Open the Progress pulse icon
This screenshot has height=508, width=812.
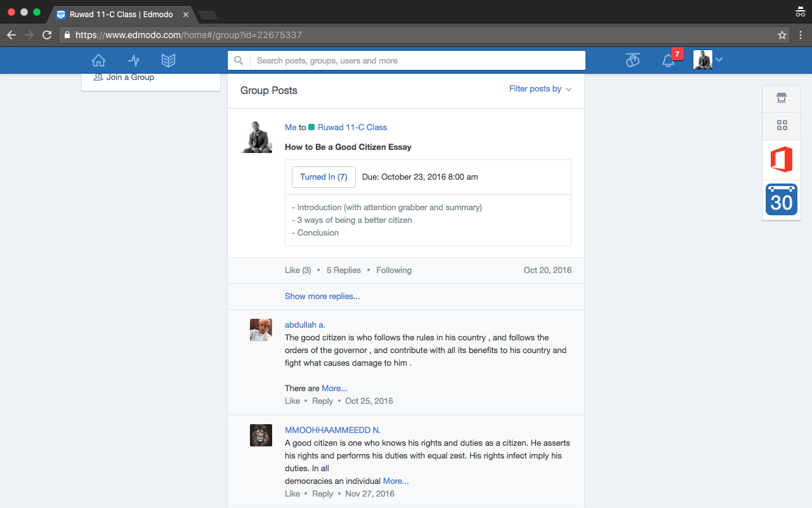(x=133, y=60)
